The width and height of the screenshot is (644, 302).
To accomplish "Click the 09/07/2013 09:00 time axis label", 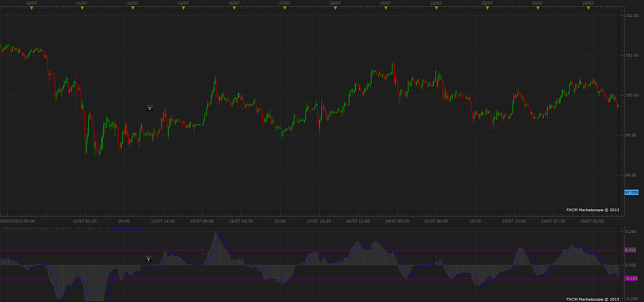I will (x=18, y=221).
